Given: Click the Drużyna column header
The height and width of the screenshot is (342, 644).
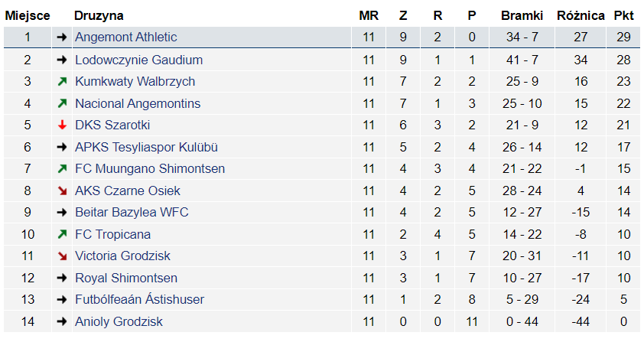Looking at the screenshot, I should 99,15.
